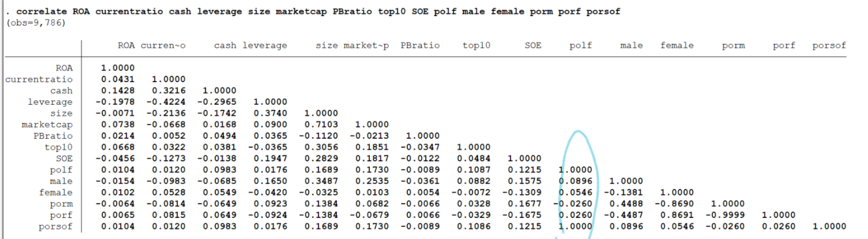Click the "marketcap" row label

(x=47, y=125)
